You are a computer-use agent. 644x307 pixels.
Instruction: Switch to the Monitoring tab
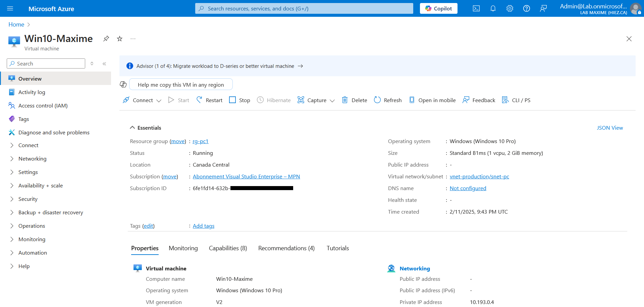[x=183, y=248]
